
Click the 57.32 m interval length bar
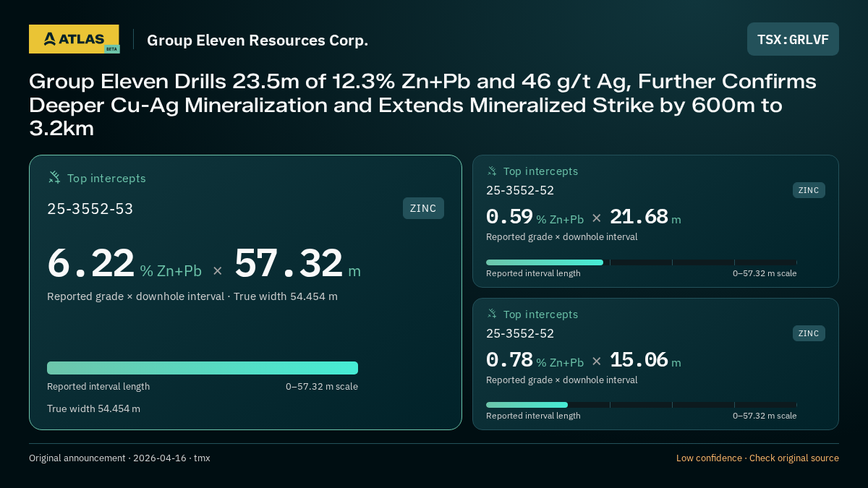pos(203,368)
